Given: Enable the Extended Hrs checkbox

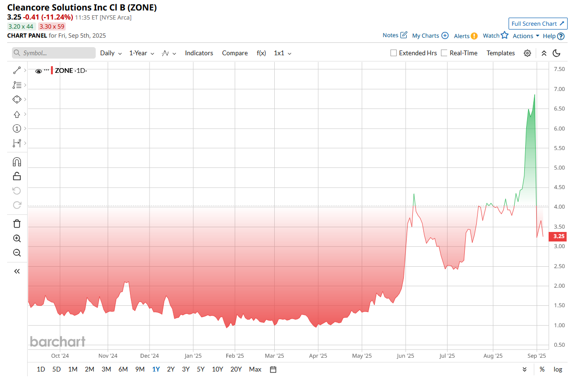Looking at the screenshot, I should (x=393, y=53).
